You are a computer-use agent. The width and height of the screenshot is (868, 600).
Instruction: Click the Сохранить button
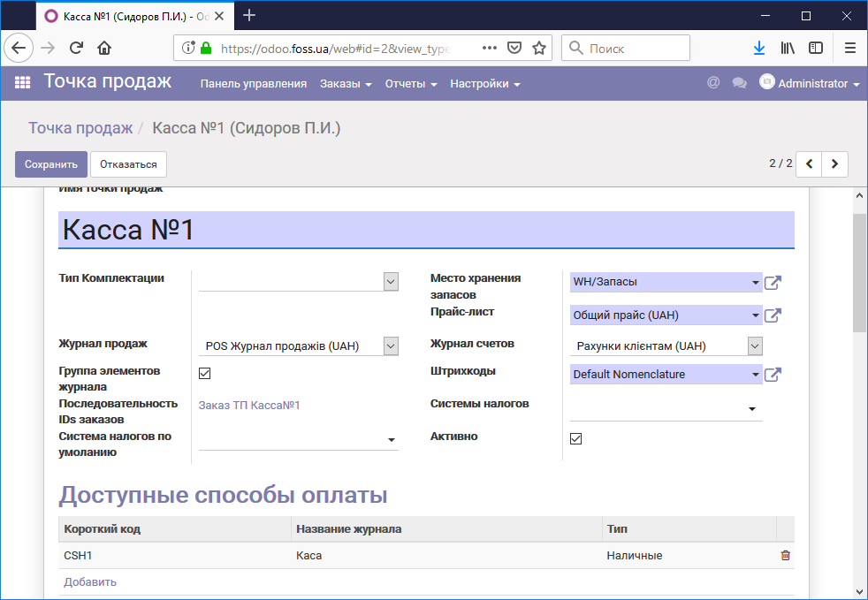click(x=51, y=164)
